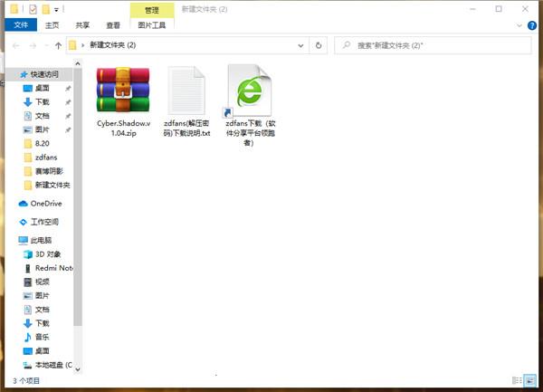Open 3D 对象 under This PC
This screenshot has width=543, height=392.
(48, 254)
